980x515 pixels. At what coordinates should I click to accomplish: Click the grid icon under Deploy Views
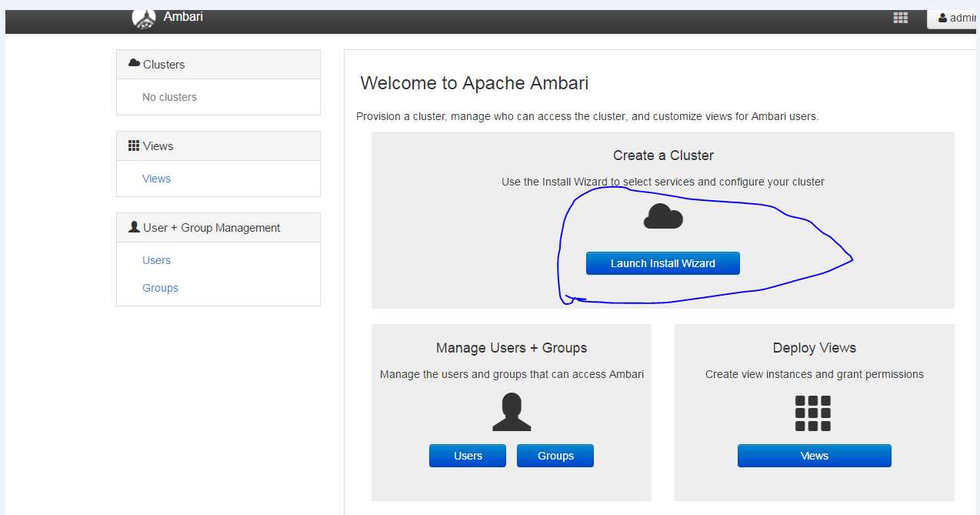[x=813, y=413]
